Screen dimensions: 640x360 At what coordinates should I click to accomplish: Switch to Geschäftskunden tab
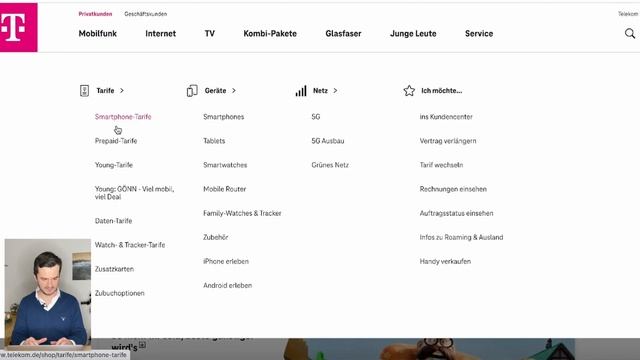click(145, 14)
